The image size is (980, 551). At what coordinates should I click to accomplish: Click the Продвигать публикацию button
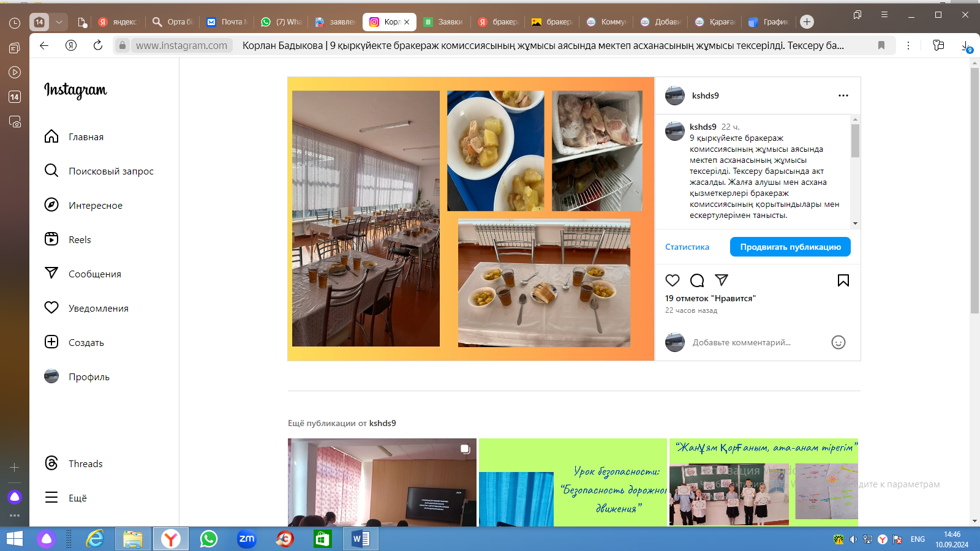click(790, 247)
